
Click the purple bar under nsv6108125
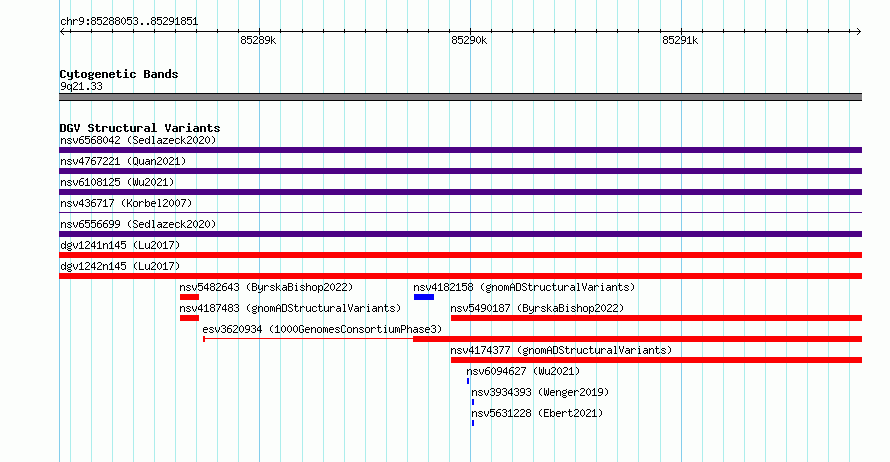point(460,192)
